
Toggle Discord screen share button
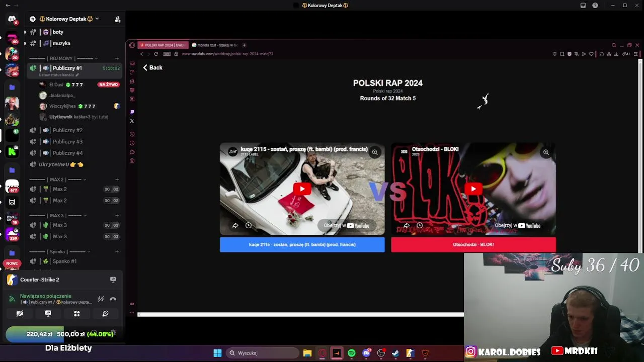(48, 314)
